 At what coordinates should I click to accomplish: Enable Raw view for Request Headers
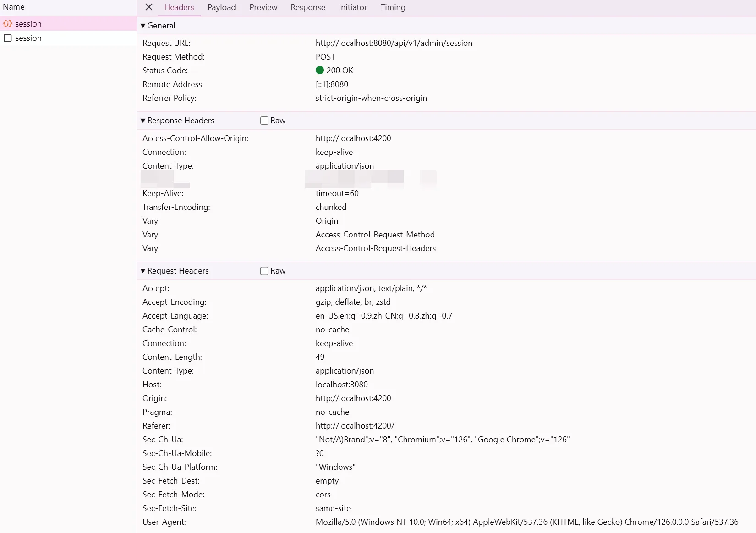point(264,271)
